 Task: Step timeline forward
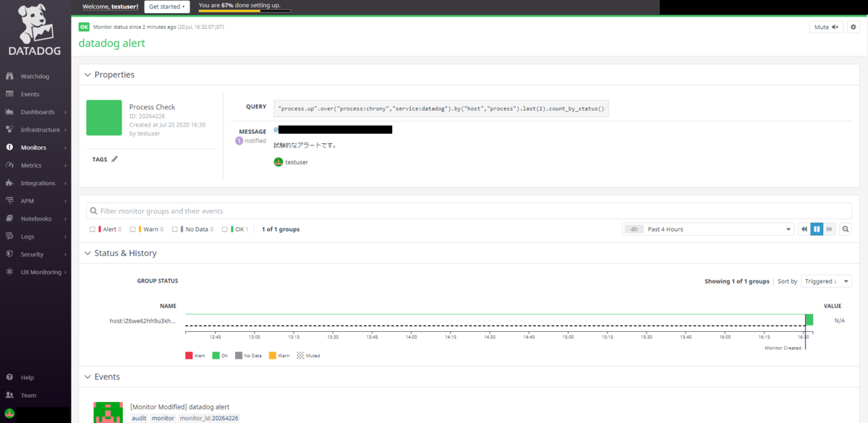click(829, 229)
